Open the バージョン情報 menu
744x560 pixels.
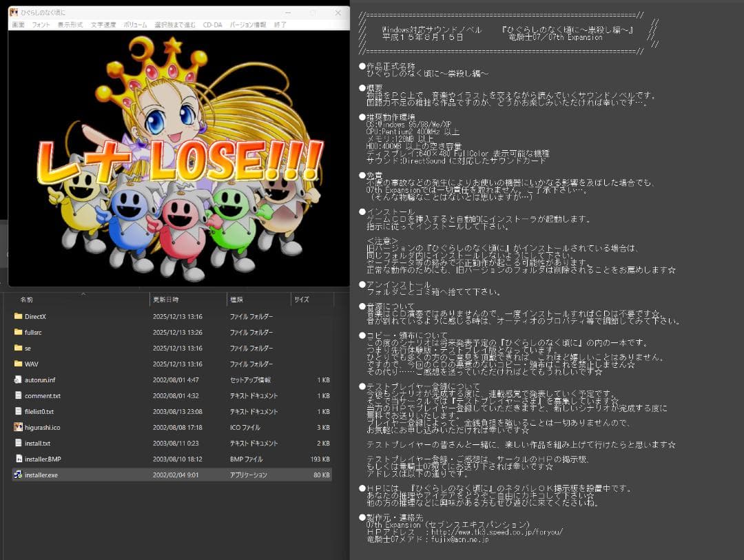tap(247, 25)
